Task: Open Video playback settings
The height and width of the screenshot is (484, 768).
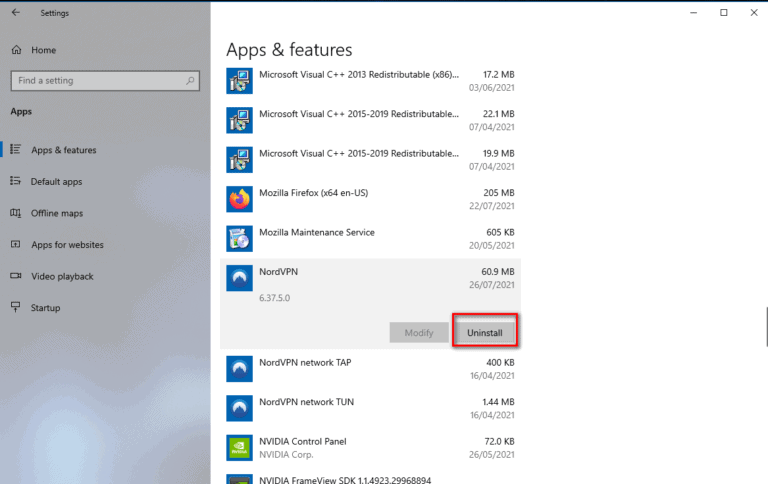Action: click(62, 276)
